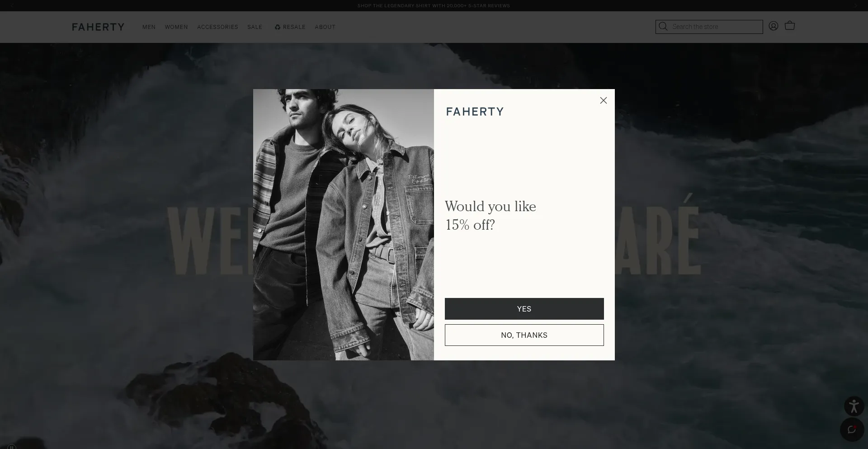Go to the SALE section
868x449 pixels.
[255, 27]
